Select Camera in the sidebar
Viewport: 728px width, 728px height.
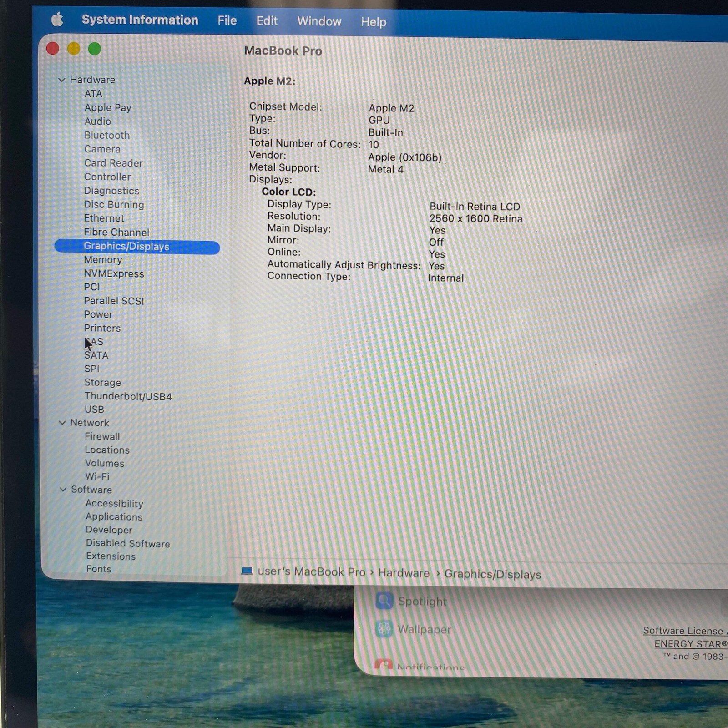102,149
